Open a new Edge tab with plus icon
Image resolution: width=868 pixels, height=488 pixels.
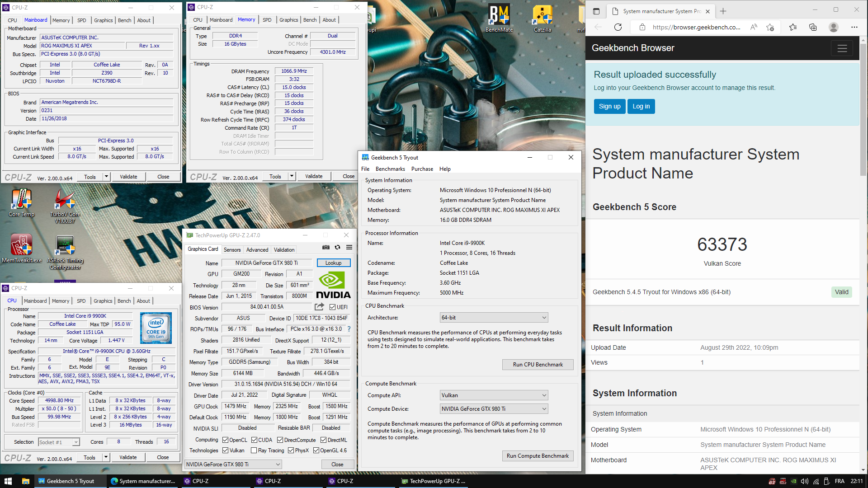723,11
